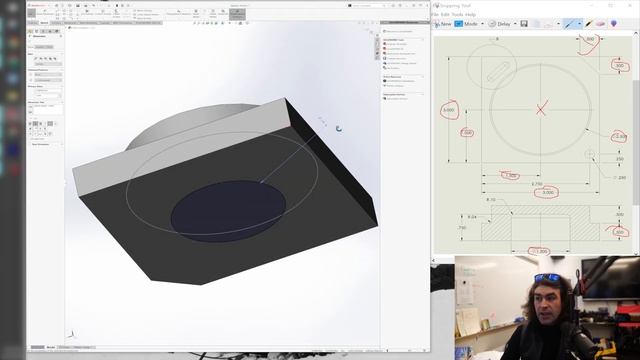Screen dimensions: 640x360
Task: Open the Unit Precision dropdown
Action: [47, 80]
